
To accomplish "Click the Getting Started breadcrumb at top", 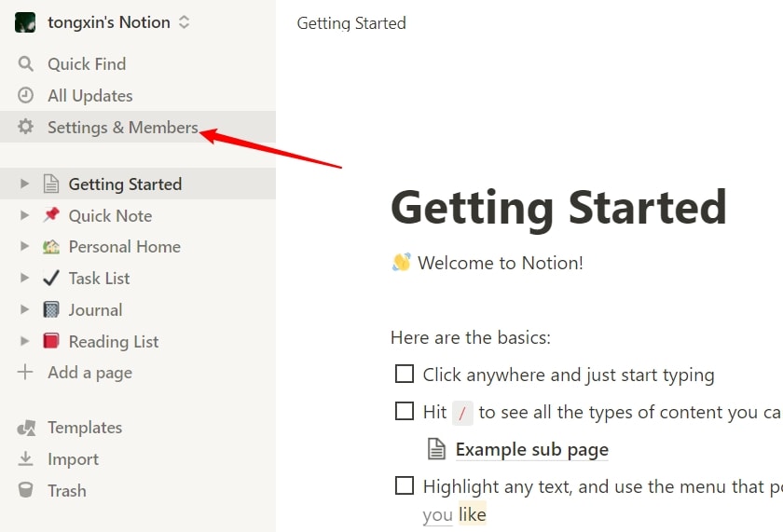I will click(351, 23).
